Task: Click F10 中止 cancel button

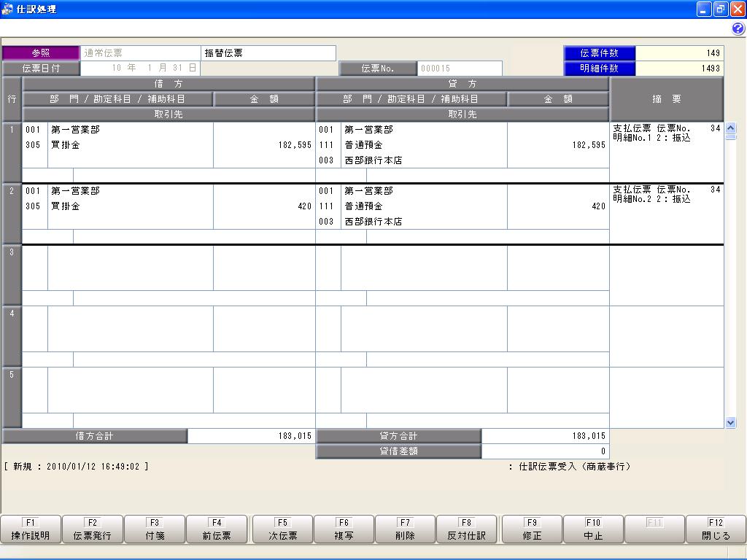Action: 594,529
